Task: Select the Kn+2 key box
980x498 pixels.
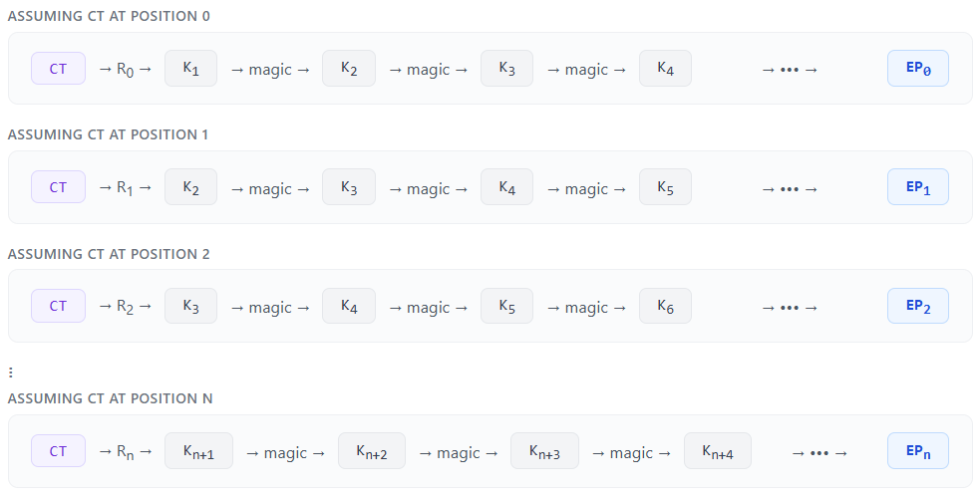Action: point(372,451)
